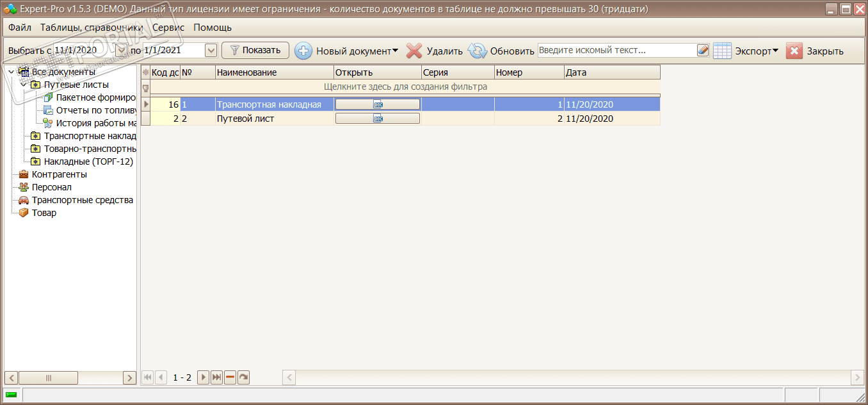Click the Контрагенты briefcase icon
868x405 pixels.
coord(24,174)
